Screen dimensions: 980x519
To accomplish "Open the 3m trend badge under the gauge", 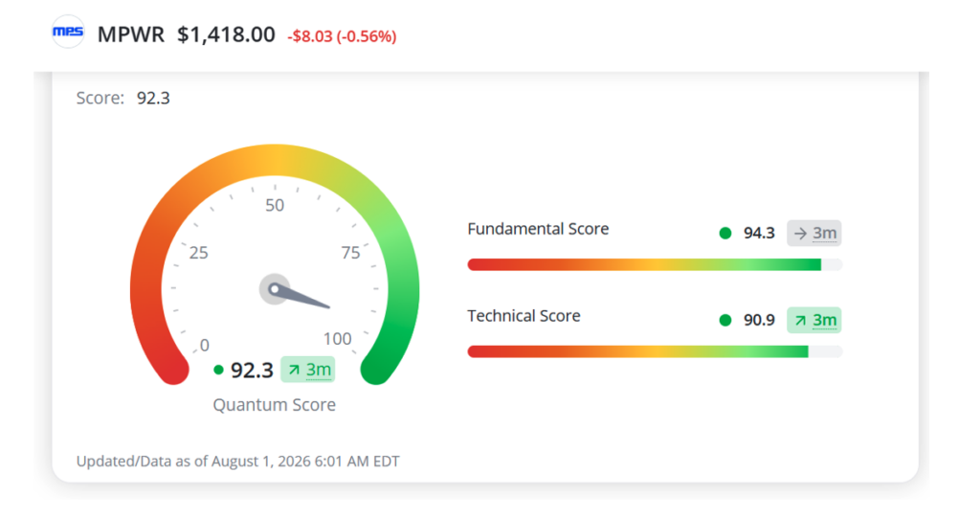I will point(307,370).
